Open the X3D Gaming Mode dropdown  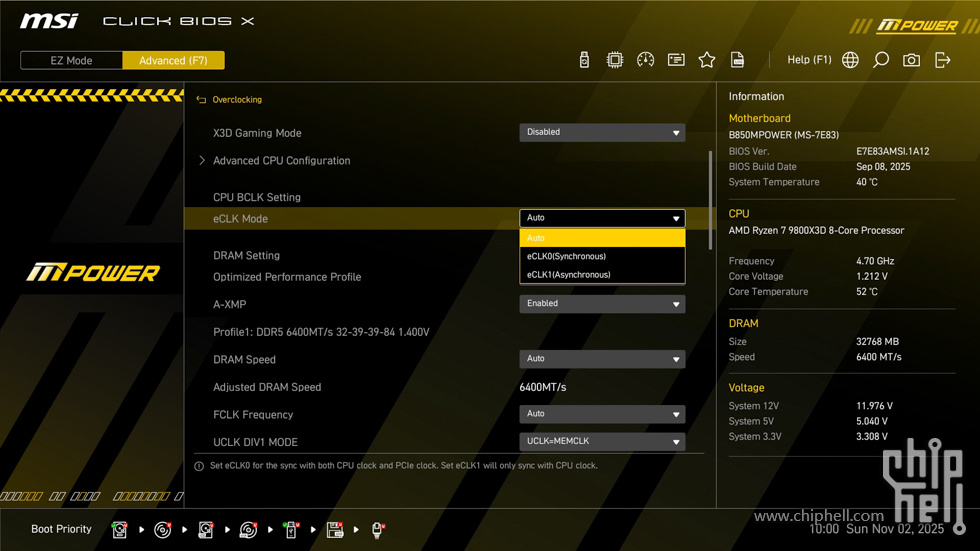coord(602,132)
